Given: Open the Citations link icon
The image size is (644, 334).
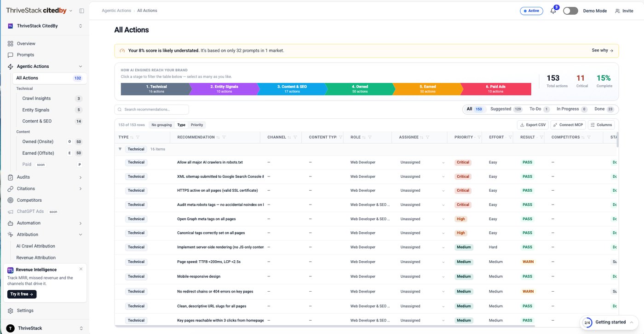Looking at the screenshot, I should click(11, 188).
